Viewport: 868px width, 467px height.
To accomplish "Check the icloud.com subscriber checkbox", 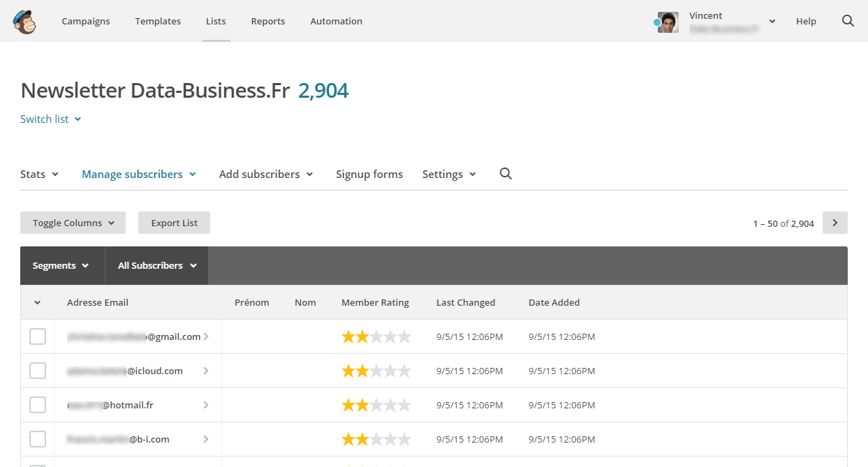I will pos(38,371).
